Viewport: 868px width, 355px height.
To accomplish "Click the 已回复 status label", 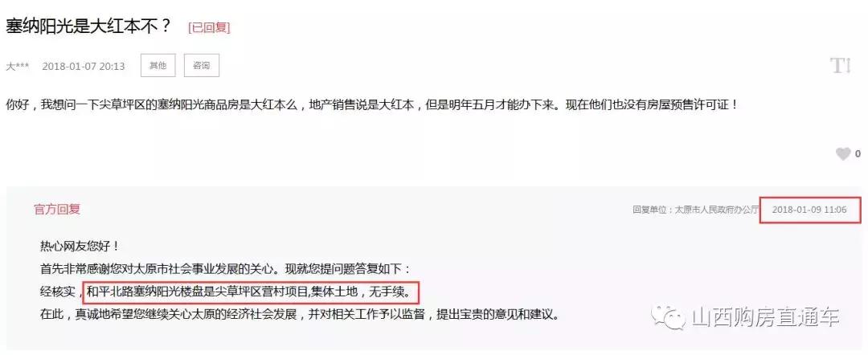I will pos(209,27).
